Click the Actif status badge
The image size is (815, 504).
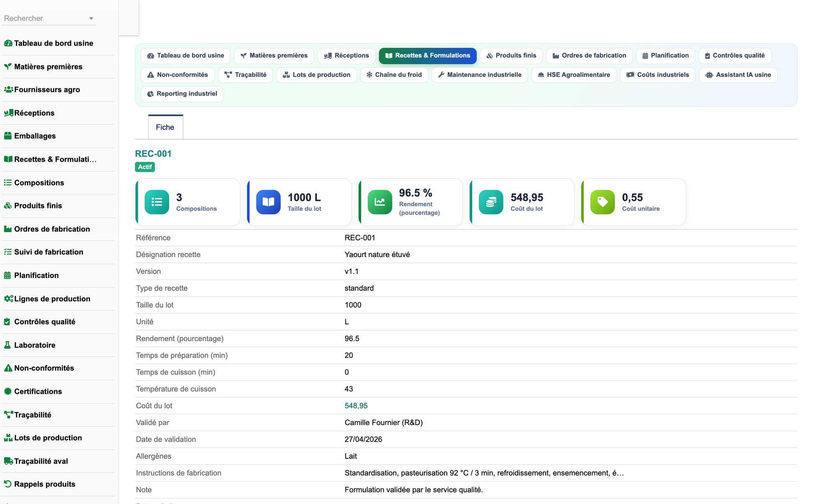coord(145,167)
